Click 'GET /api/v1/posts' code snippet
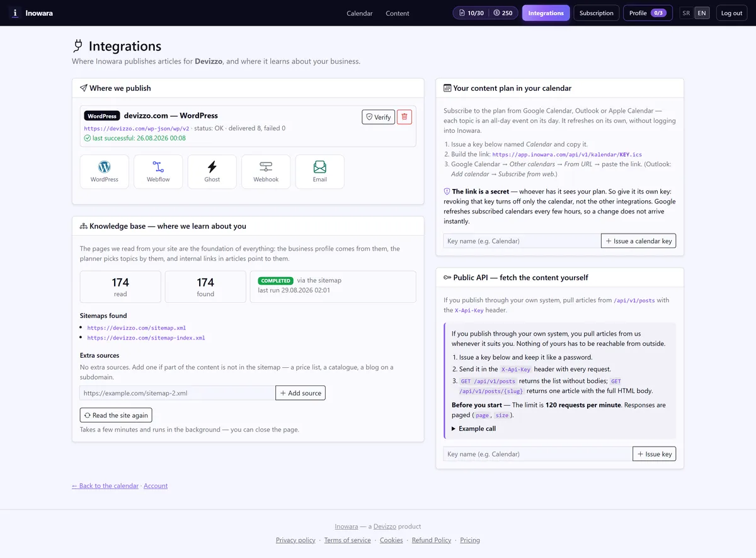 coord(488,381)
